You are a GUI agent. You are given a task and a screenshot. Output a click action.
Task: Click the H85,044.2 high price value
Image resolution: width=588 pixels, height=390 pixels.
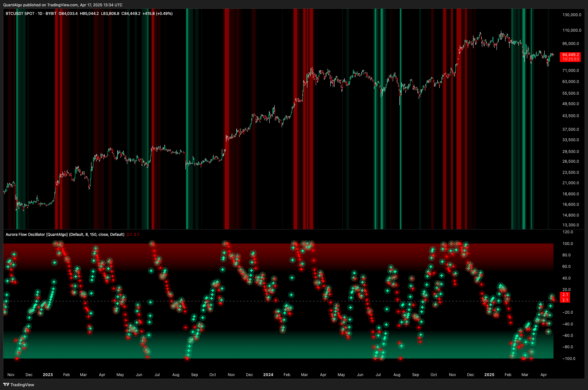click(x=89, y=14)
